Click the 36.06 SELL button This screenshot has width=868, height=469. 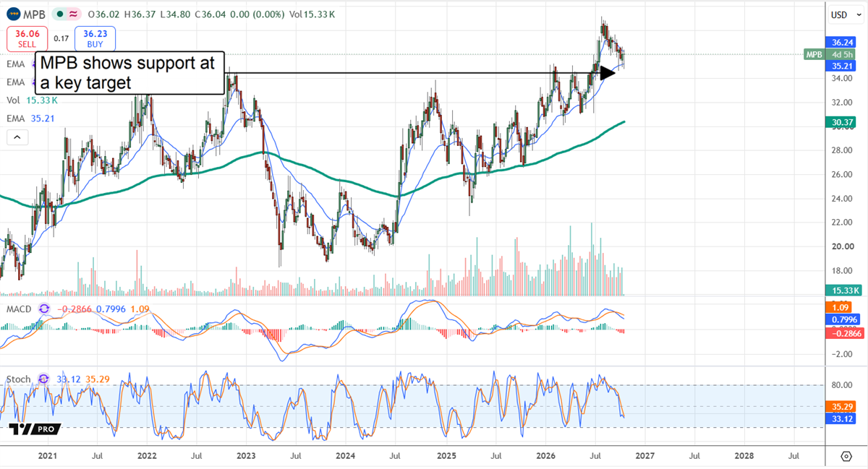click(27, 38)
